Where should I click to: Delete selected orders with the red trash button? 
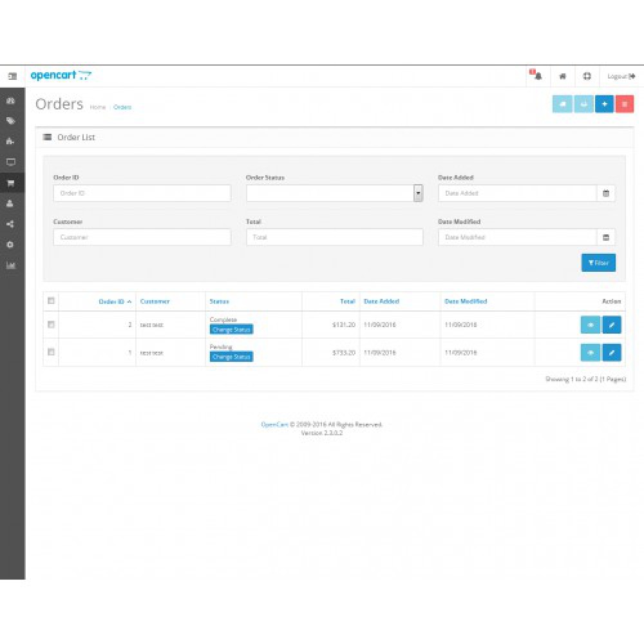coord(625,103)
